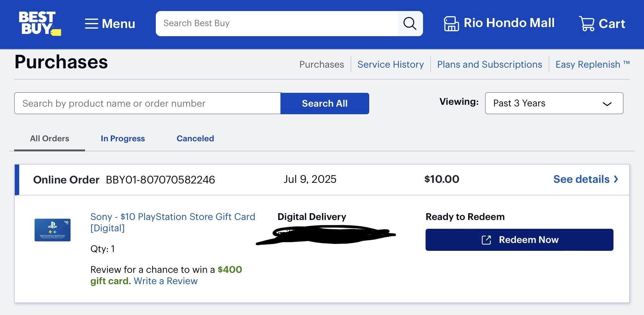
Task: Click the store icon beside Rio Hondo Mall
Action: coord(451,23)
